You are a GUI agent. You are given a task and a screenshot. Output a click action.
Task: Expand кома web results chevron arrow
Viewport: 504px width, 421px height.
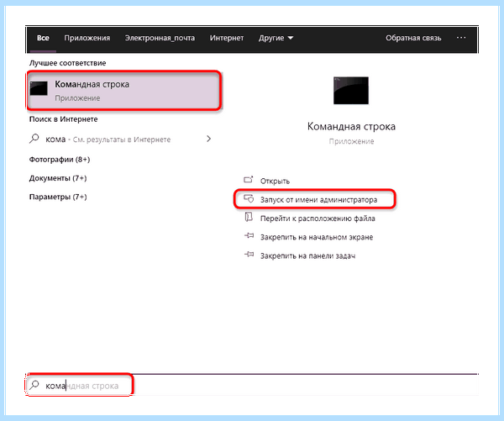208,139
